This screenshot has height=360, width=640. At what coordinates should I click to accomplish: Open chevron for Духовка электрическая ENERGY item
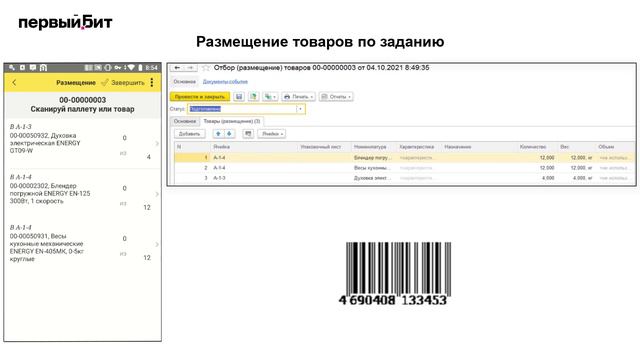157,143
